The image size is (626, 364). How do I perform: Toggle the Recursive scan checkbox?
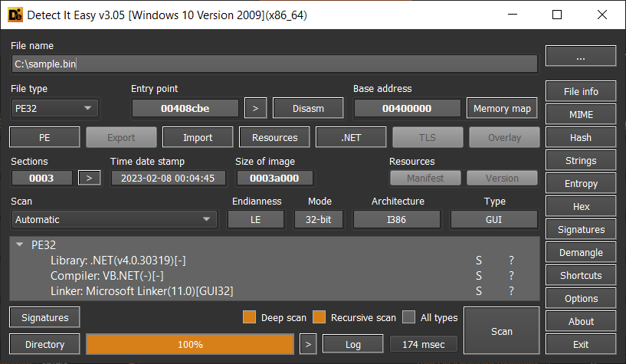pos(319,317)
